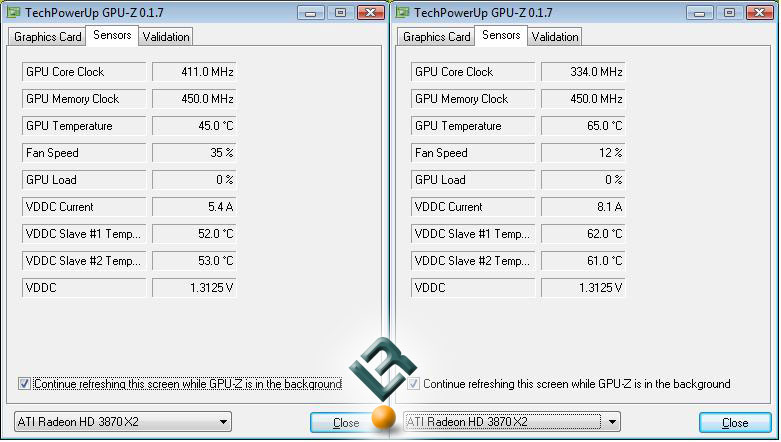Click 1.3125 V value in left window

pyautogui.click(x=194, y=288)
